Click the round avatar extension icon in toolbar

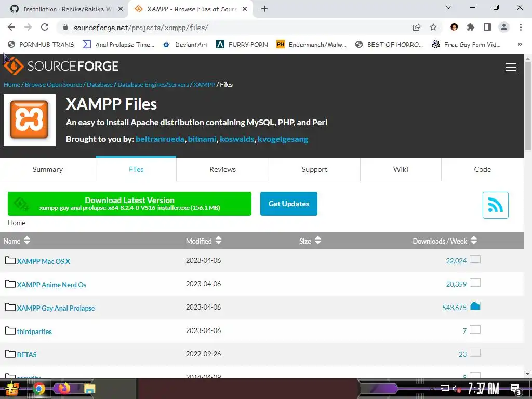tap(454, 27)
